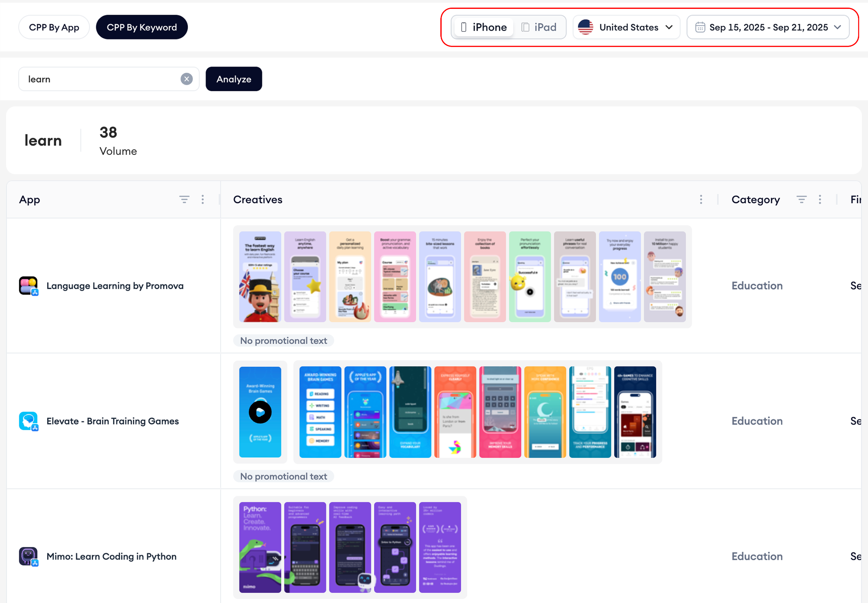The height and width of the screenshot is (603, 868).
Task: Click the keyword search input field
Action: [x=102, y=79]
